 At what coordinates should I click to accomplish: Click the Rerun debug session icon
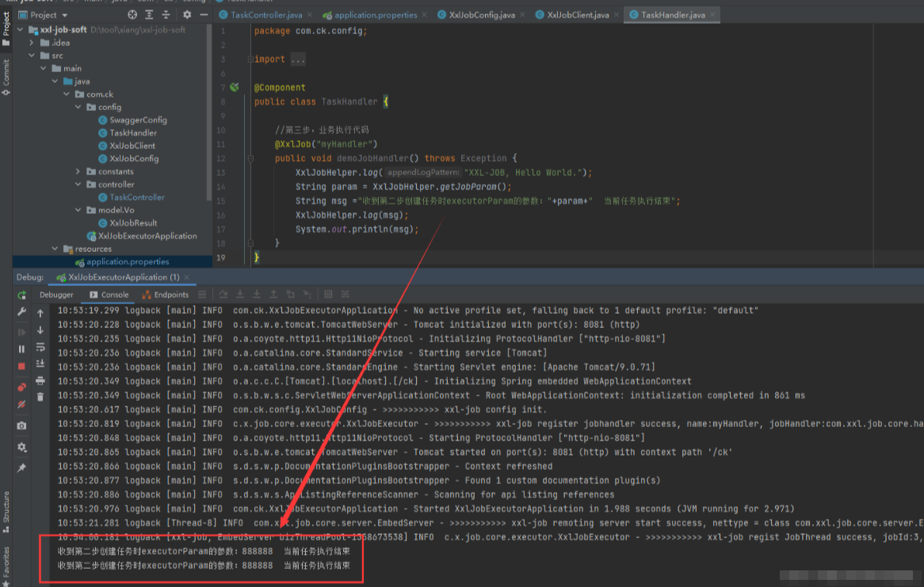(21, 295)
